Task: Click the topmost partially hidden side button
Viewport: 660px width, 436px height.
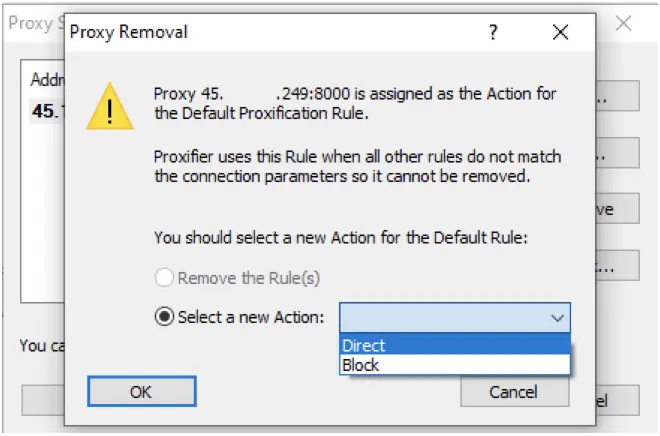Action: point(606,98)
